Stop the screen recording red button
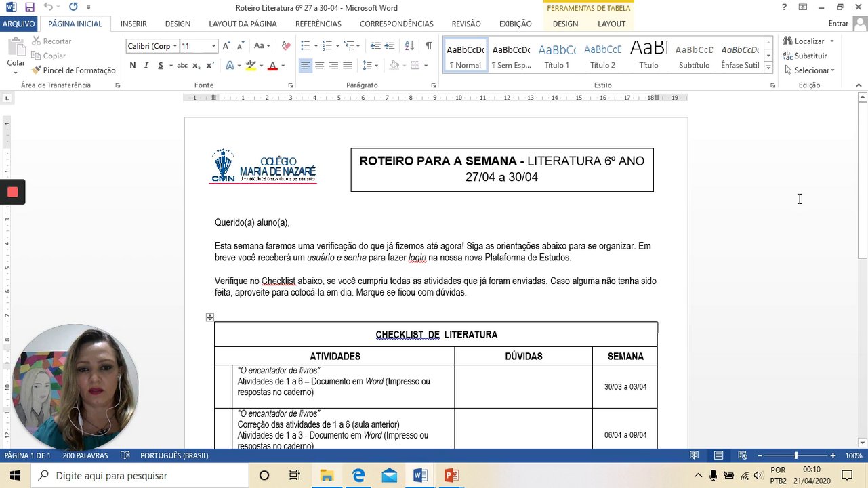 [x=12, y=192]
